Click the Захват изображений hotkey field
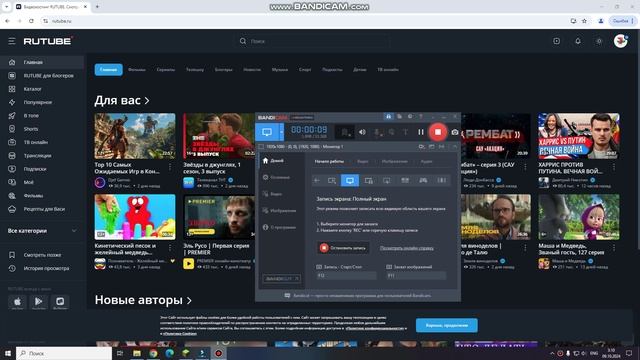The image size is (640, 360). coord(416,276)
